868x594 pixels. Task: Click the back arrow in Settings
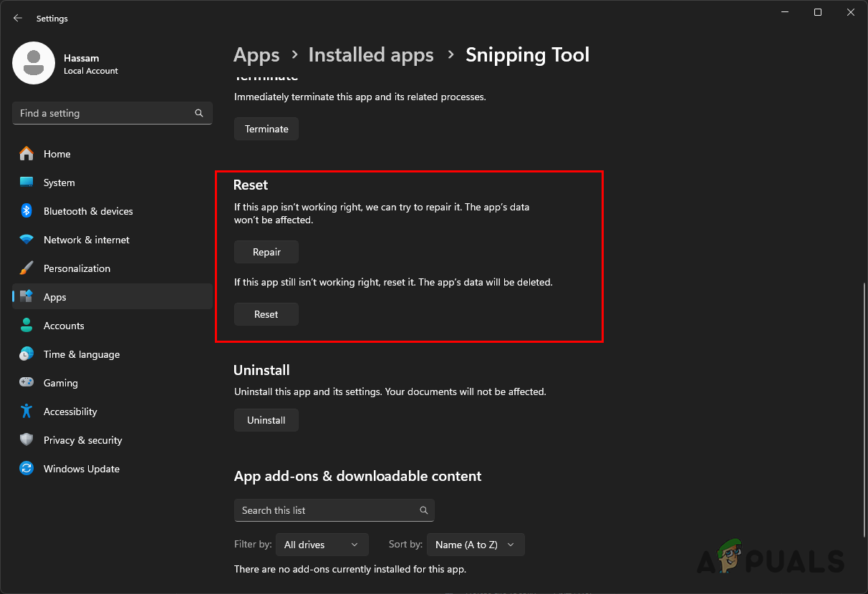point(17,18)
